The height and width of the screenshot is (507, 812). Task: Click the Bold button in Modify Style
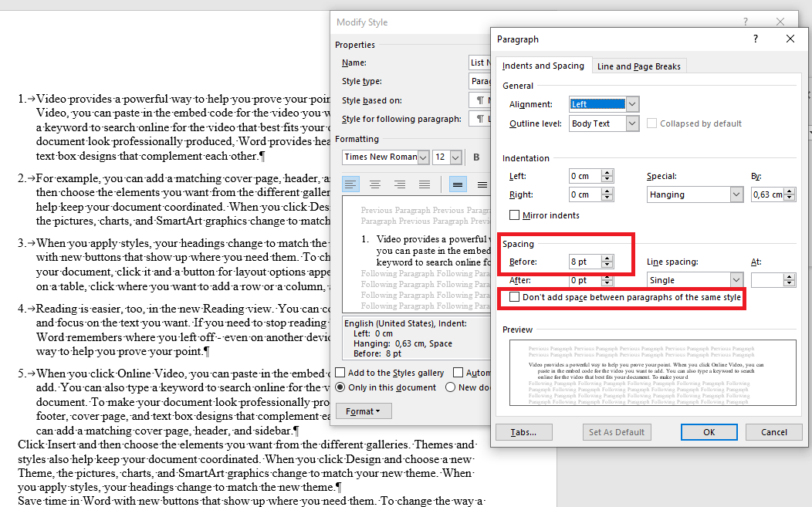[x=476, y=157]
